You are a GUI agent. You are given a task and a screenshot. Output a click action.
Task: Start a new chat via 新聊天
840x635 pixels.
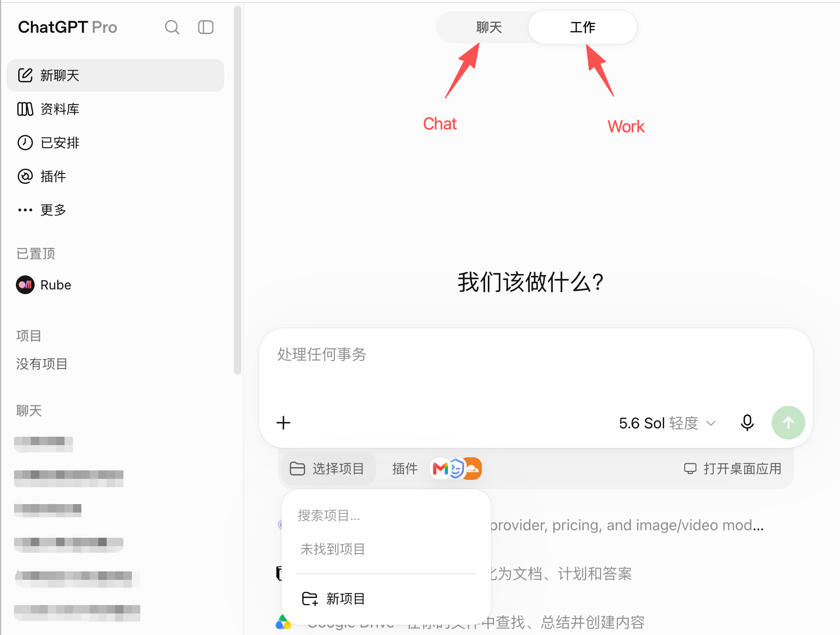pyautogui.click(x=116, y=75)
